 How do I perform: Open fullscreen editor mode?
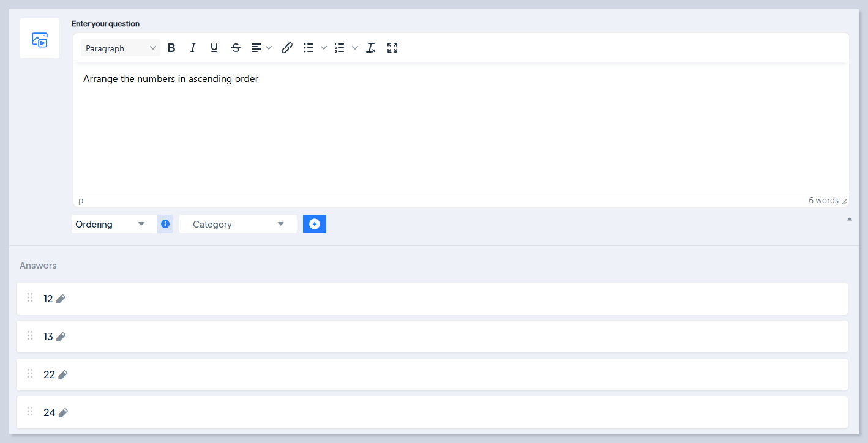pyautogui.click(x=392, y=48)
